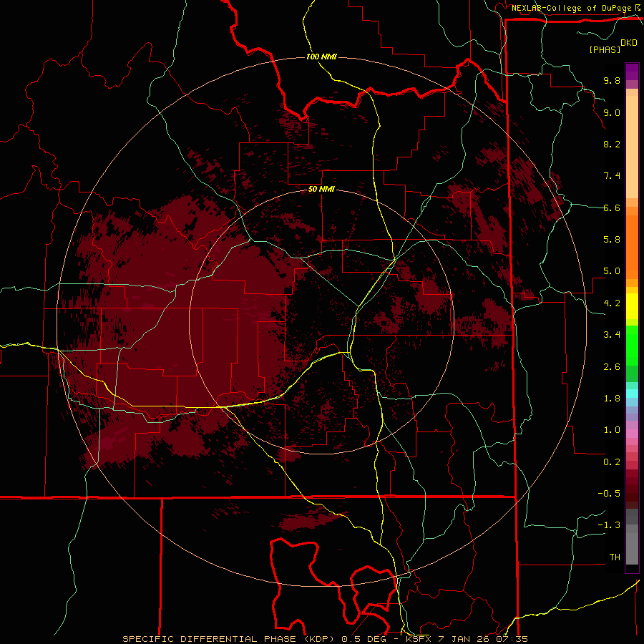Screen dimensions: 644x644
Task: Click the KSFX station identifier
Action: pyautogui.click(x=419, y=639)
